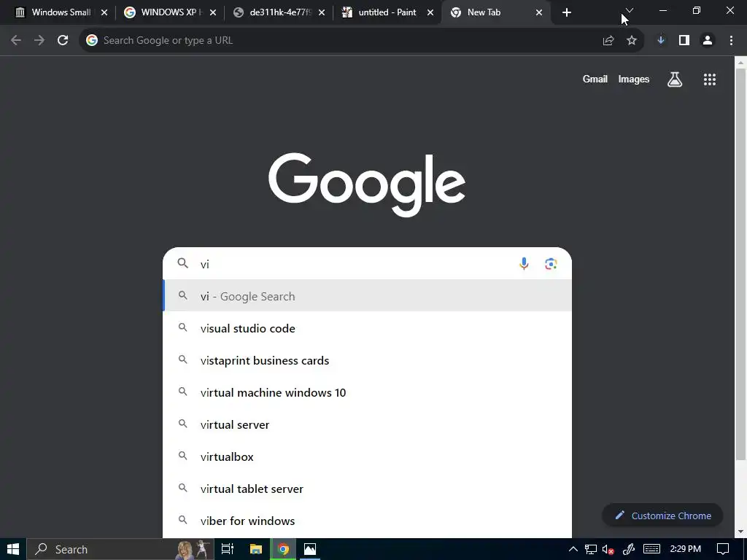Close the de311hk tab

[322, 12]
